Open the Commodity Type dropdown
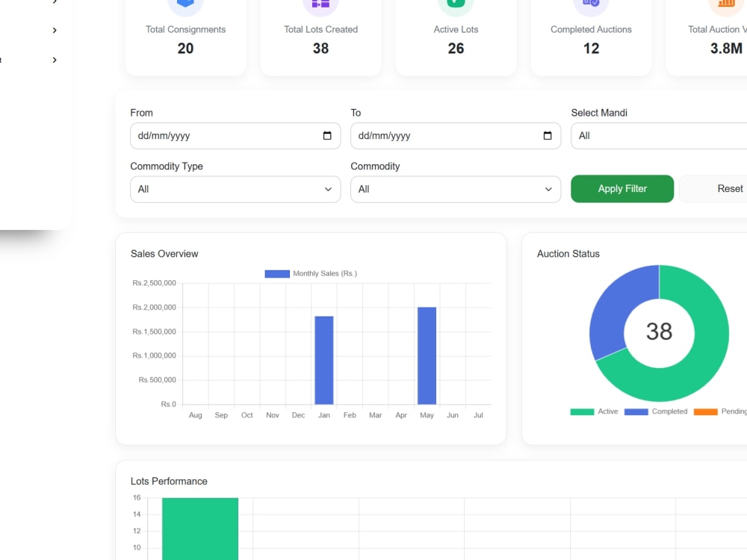The image size is (747, 560). click(x=235, y=189)
